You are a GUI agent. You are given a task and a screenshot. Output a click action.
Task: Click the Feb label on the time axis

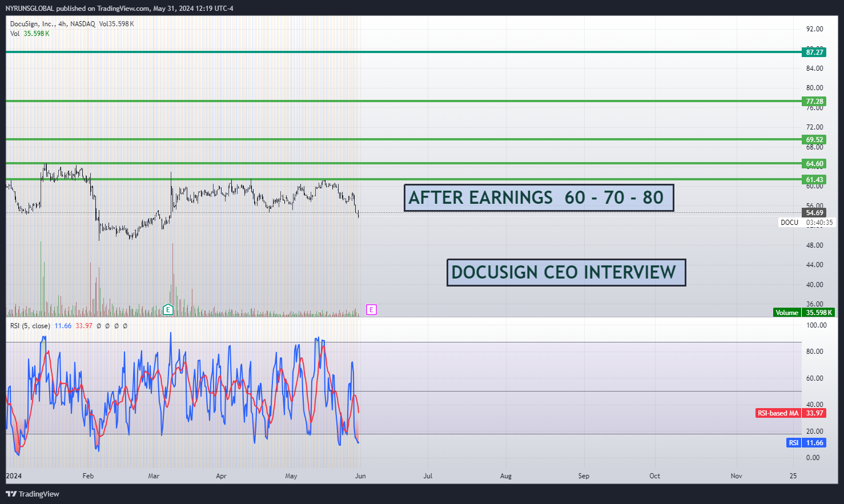coord(88,476)
